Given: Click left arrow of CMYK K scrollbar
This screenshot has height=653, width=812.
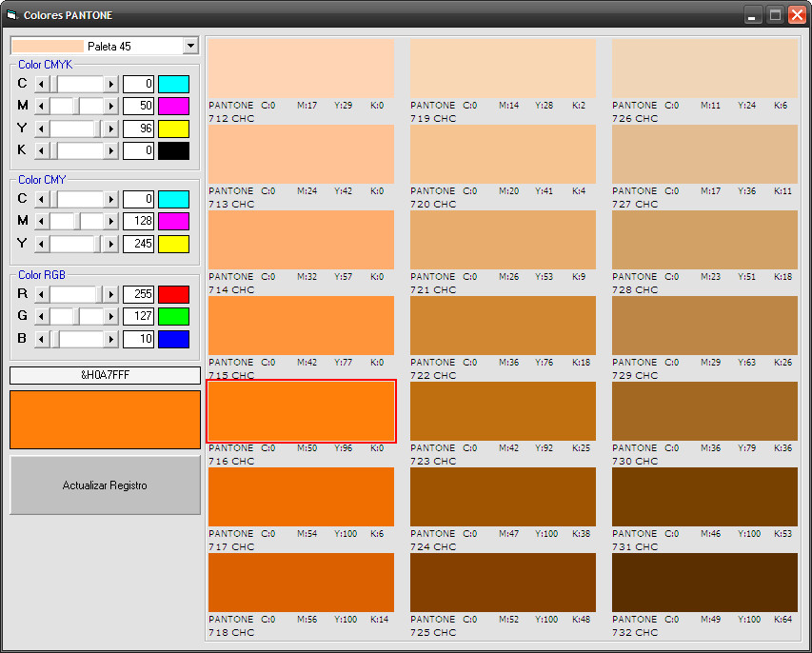Looking at the screenshot, I should 42,150.
